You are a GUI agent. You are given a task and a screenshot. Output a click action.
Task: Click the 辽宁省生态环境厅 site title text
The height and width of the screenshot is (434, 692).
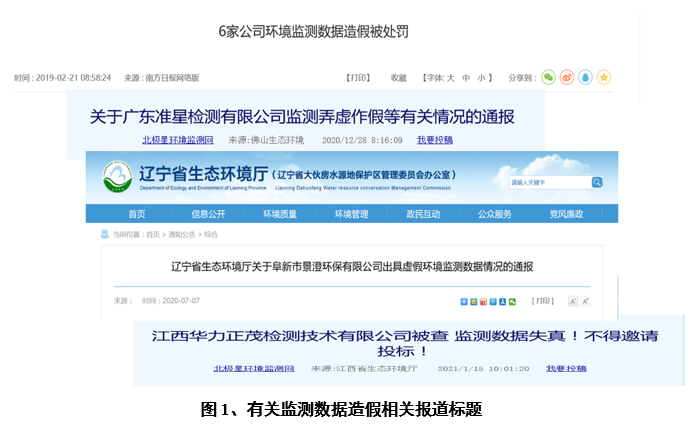click(203, 174)
